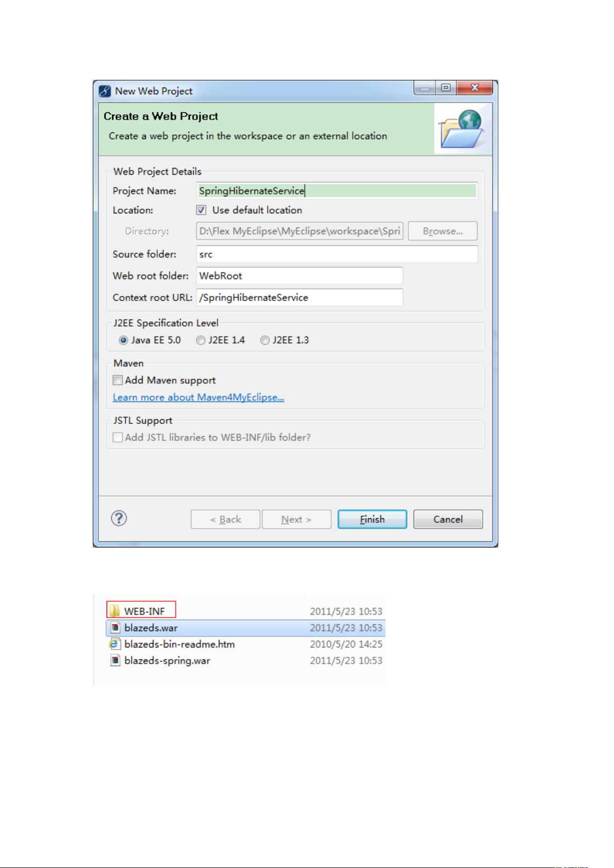
Task: Click the Finish button
Action: click(x=372, y=519)
